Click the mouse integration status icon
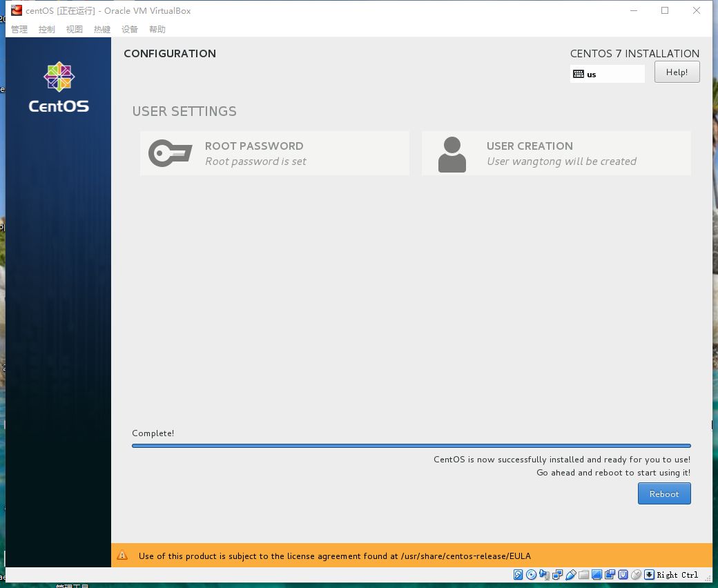This screenshot has height=588, width=718. click(x=635, y=574)
